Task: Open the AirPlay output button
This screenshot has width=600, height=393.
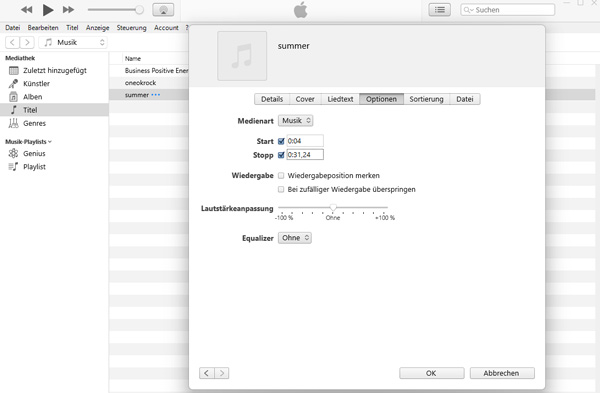Action: point(163,10)
